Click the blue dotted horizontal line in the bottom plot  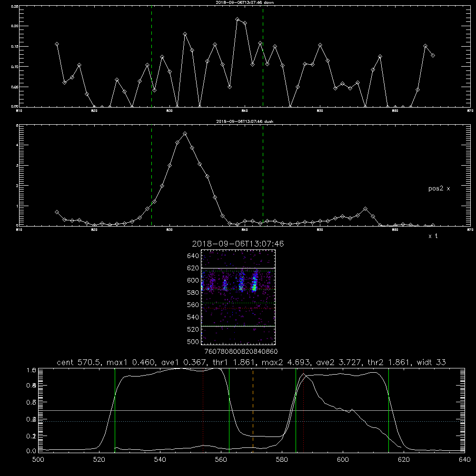251,421
